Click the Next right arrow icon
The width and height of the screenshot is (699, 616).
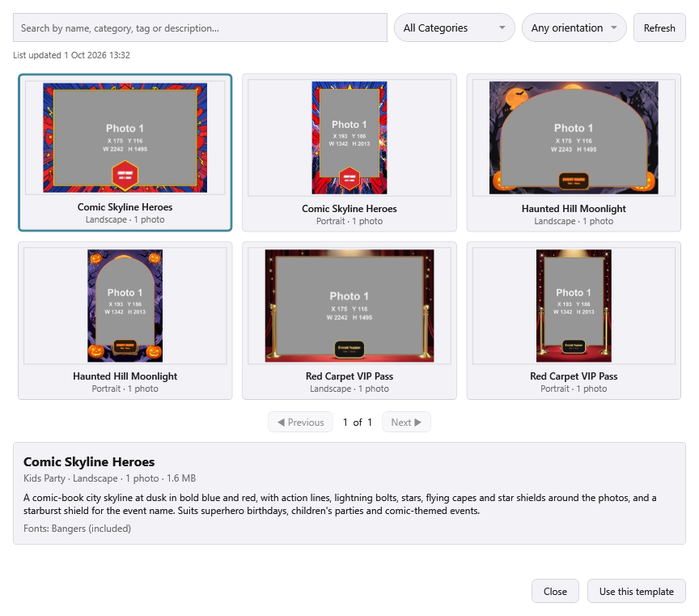click(x=417, y=422)
